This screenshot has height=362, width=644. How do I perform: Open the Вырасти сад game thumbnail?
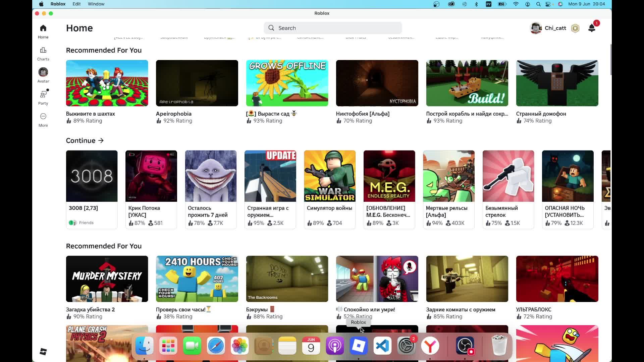tap(287, 83)
